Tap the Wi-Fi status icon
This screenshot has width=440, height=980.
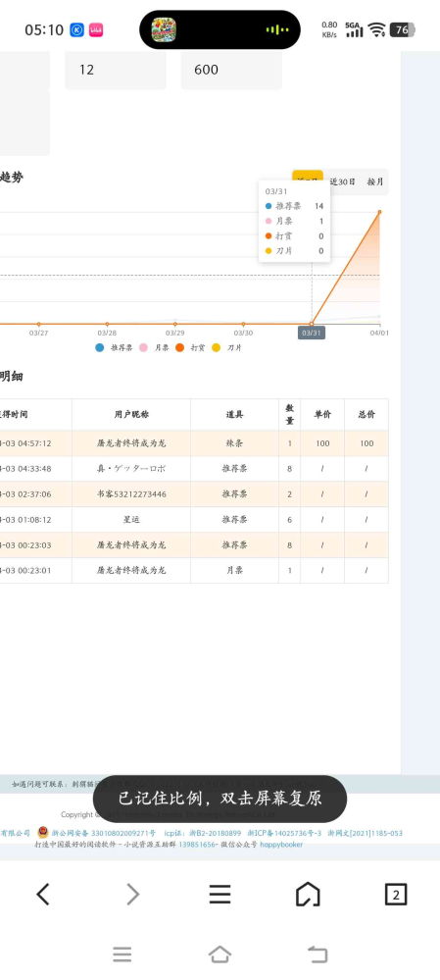376,29
